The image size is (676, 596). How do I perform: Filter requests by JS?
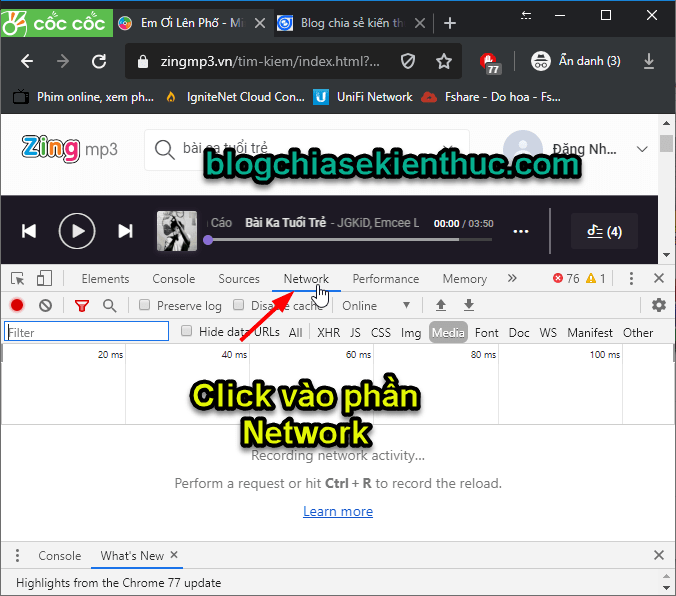[x=355, y=333]
